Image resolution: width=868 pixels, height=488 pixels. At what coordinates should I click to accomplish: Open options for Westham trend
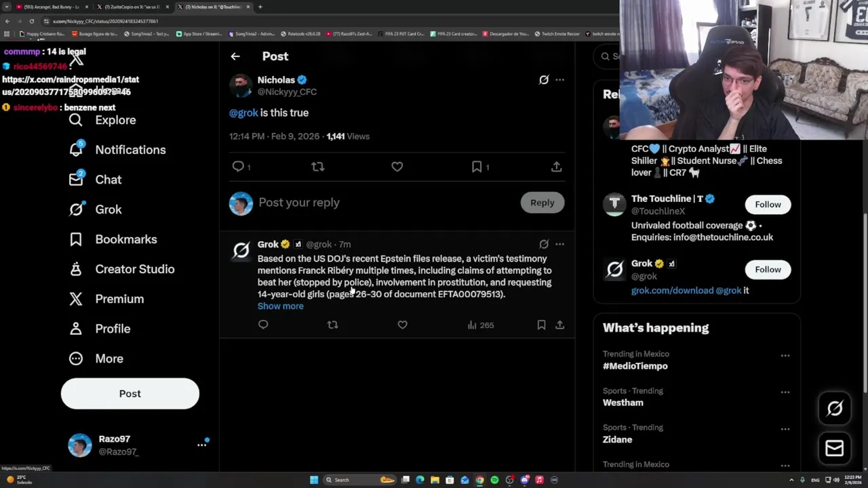click(785, 392)
